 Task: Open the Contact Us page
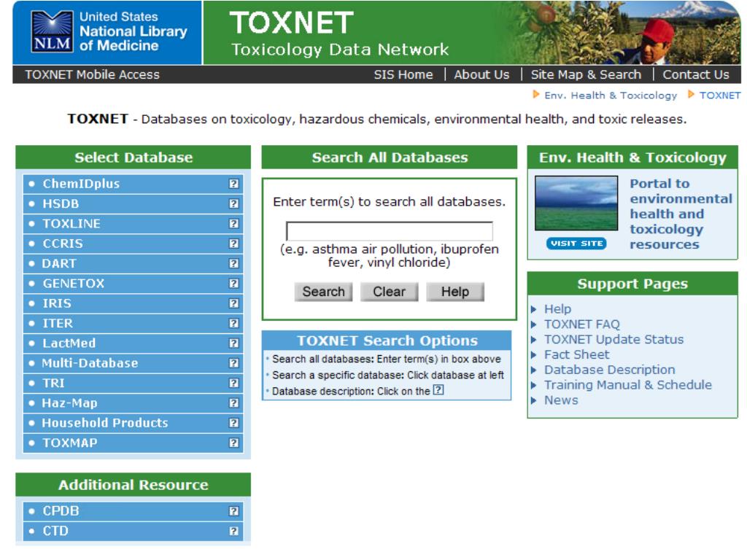click(x=695, y=75)
